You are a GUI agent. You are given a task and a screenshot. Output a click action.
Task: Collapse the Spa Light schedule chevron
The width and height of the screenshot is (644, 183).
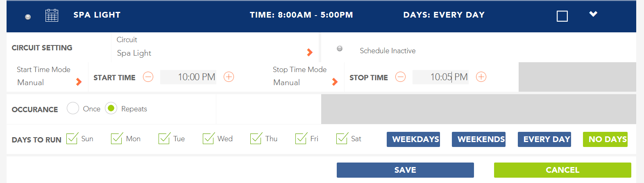593,14
